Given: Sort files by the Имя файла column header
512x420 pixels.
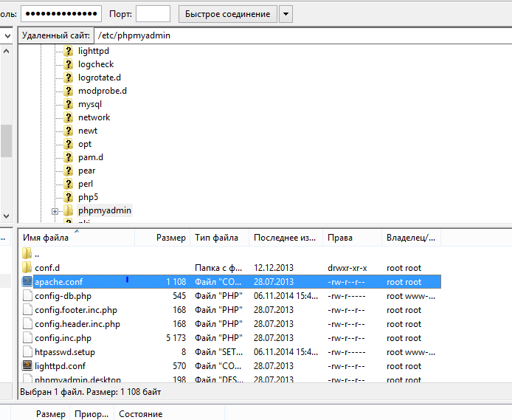Looking at the screenshot, I should click(46, 238).
